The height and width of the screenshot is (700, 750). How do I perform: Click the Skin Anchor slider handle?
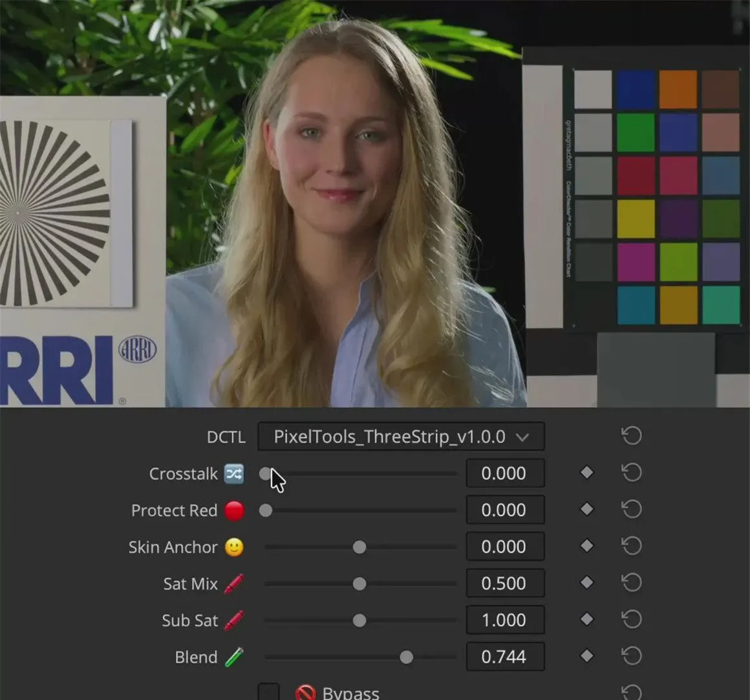tap(359, 547)
